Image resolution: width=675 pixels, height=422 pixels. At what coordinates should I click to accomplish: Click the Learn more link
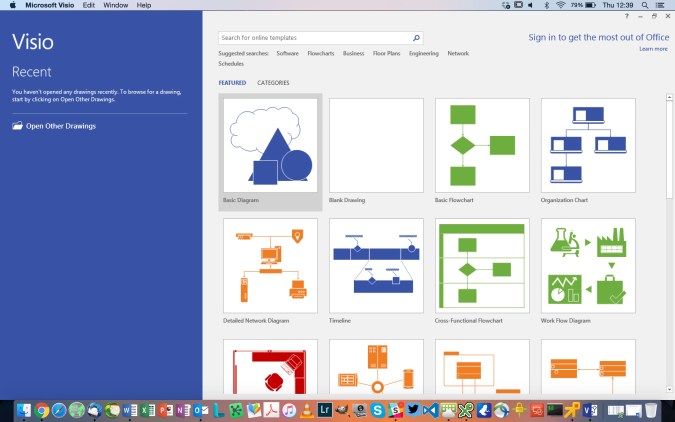[653, 48]
